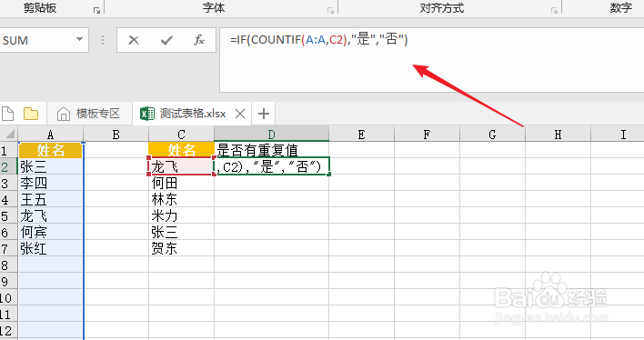Click cell A5 containing 龙飞
Viewport: 644px width, 340px height.
point(51,215)
